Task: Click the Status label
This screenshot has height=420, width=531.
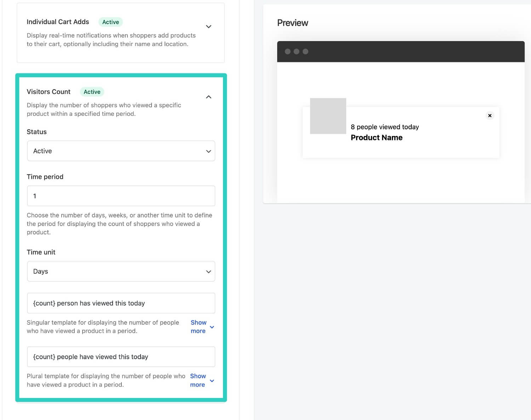Action: tap(36, 132)
